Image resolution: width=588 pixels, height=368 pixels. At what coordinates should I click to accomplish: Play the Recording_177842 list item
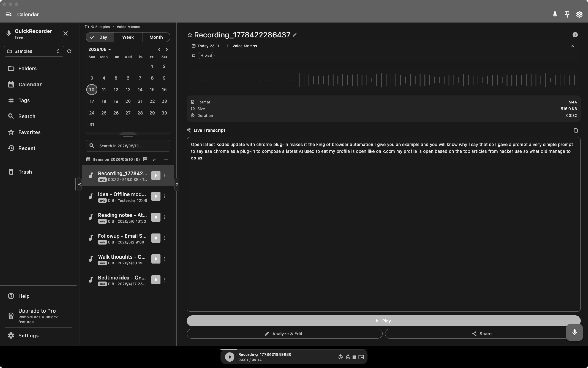pos(156,175)
